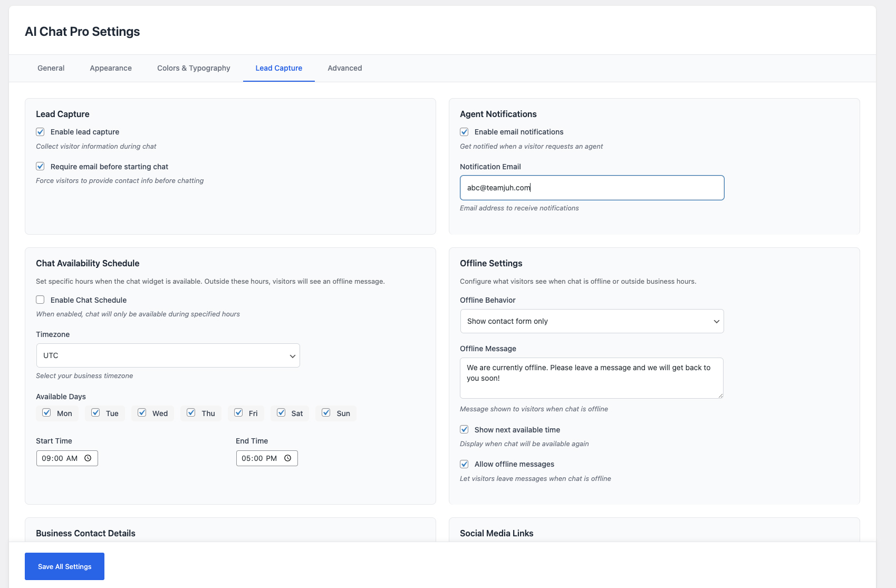Click the Save All Settings button
Image resolution: width=896 pixels, height=588 pixels.
[64, 566]
